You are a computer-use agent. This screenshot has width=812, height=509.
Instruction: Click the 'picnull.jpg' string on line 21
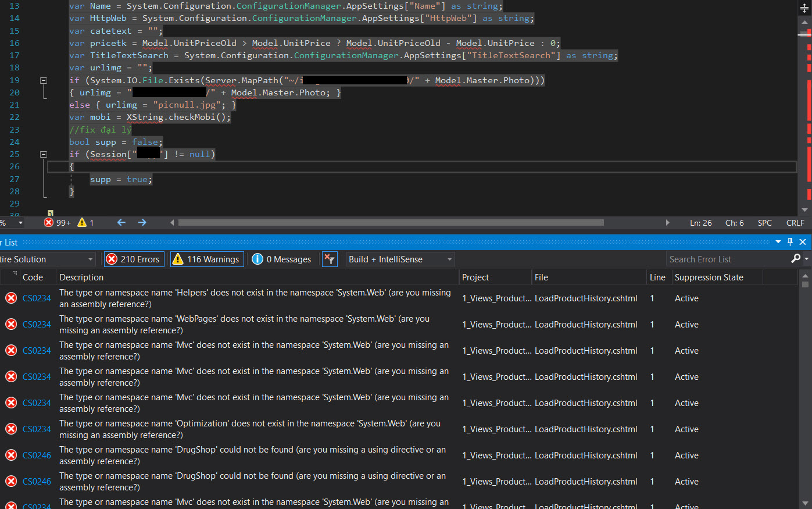189,105
